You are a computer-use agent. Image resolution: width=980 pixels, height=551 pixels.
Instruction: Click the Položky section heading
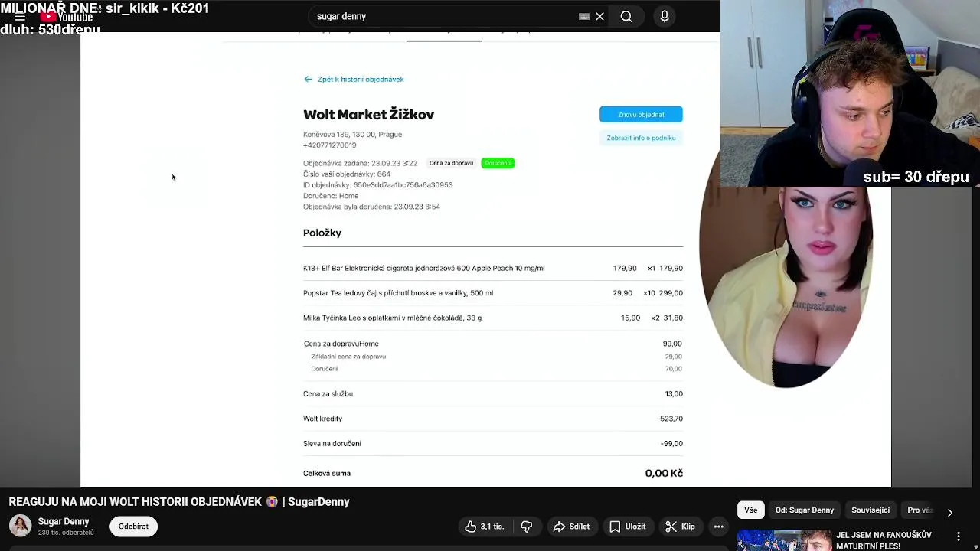(322, 233)
